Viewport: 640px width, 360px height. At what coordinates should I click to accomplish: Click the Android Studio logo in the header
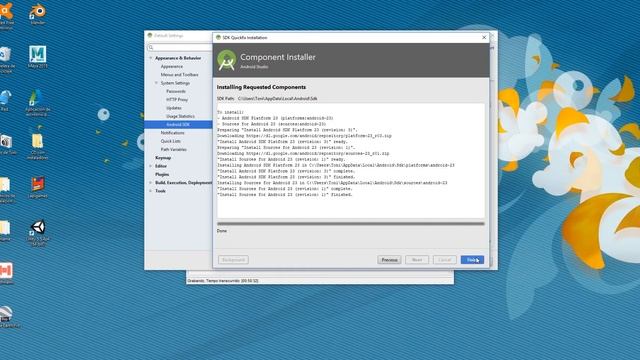(x=227, y=60)
